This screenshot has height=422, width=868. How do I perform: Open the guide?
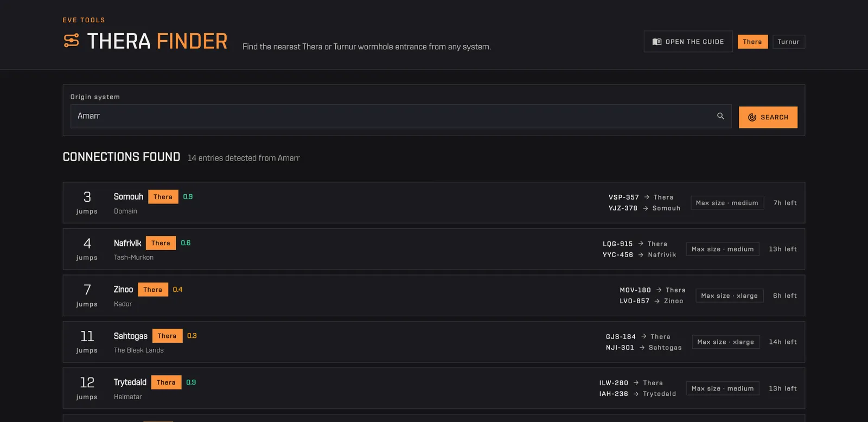point(688,42)
